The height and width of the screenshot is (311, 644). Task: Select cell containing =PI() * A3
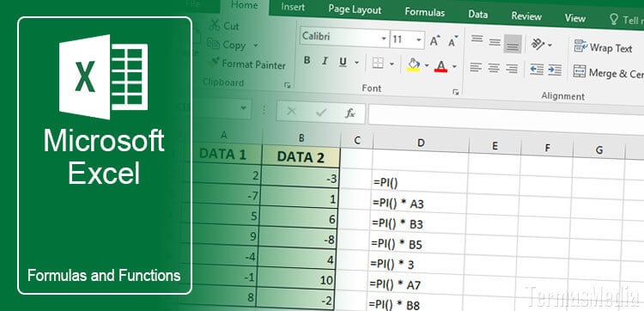pos(420,204)
